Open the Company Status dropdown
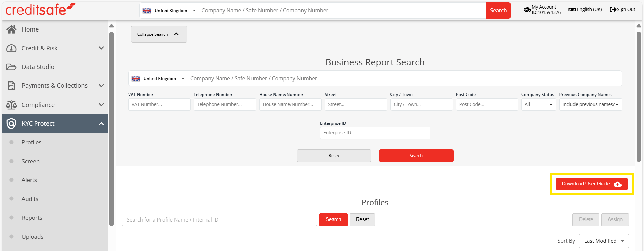 [x=539, y=105]
